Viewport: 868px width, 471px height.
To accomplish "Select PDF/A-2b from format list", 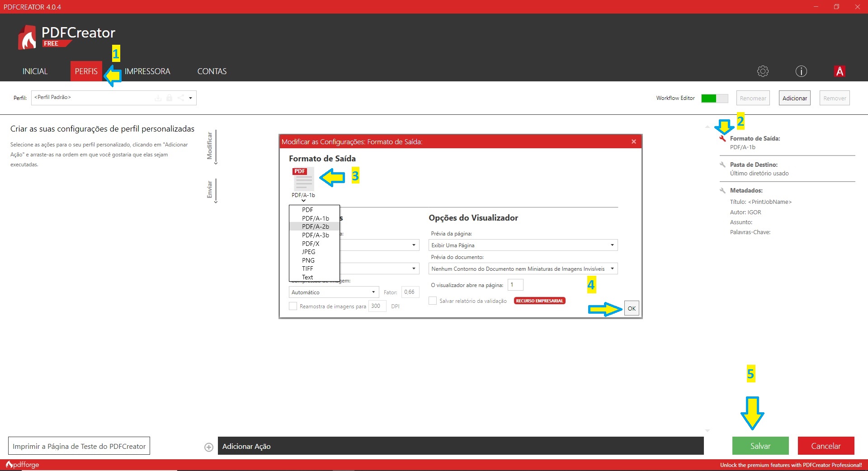I will [315, 226].
